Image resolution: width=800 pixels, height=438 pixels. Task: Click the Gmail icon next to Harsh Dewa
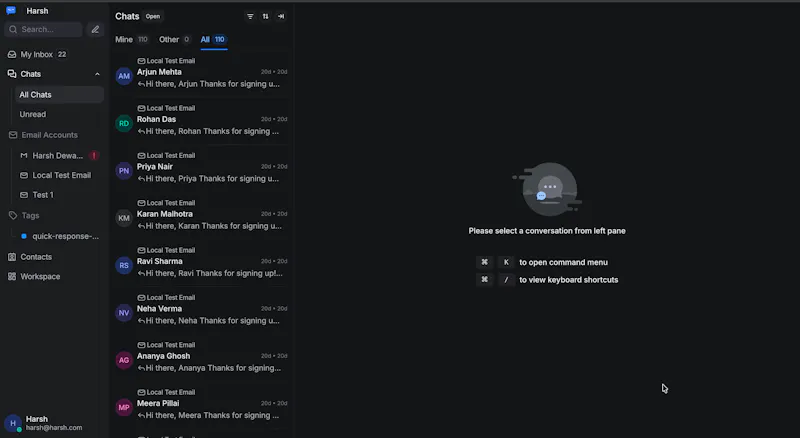(x=23, y=156)
